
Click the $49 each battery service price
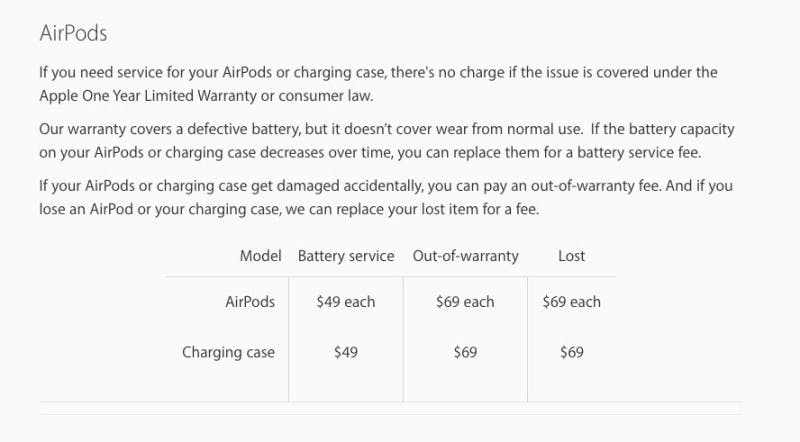tap(346, 302)
